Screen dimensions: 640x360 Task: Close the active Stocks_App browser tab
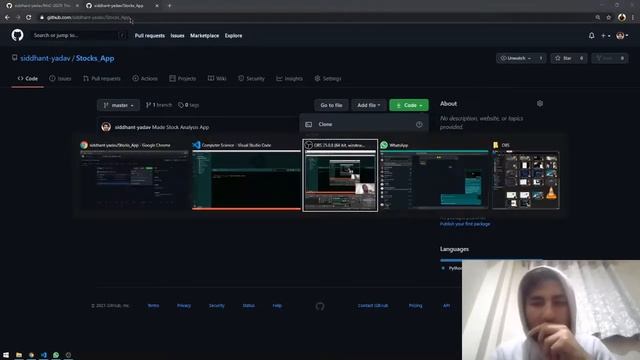157,6
